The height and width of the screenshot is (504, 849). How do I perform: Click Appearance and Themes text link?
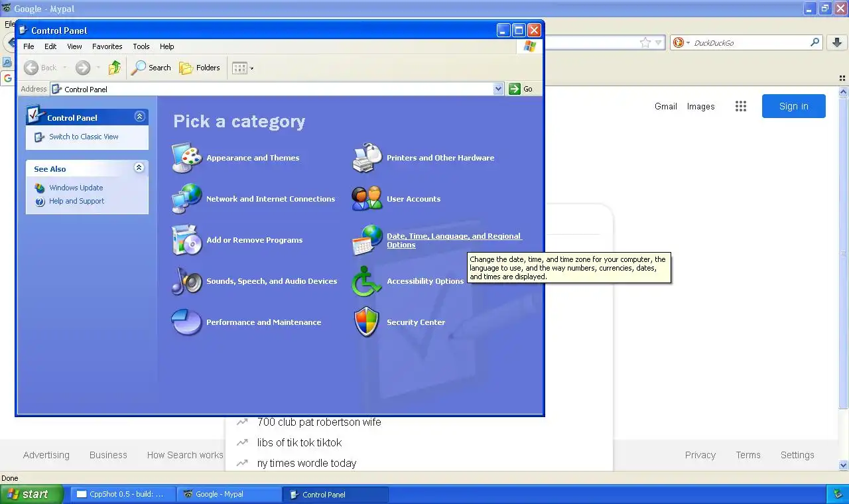click(253, 158)
